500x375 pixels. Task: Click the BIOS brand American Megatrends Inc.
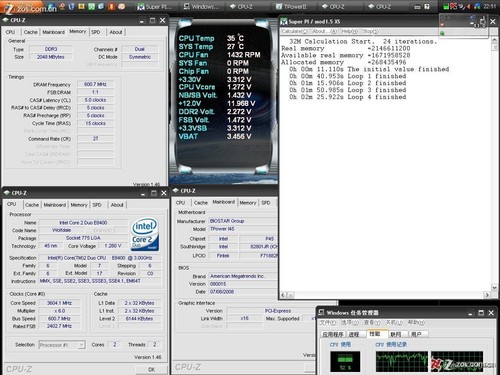(242, 276)
